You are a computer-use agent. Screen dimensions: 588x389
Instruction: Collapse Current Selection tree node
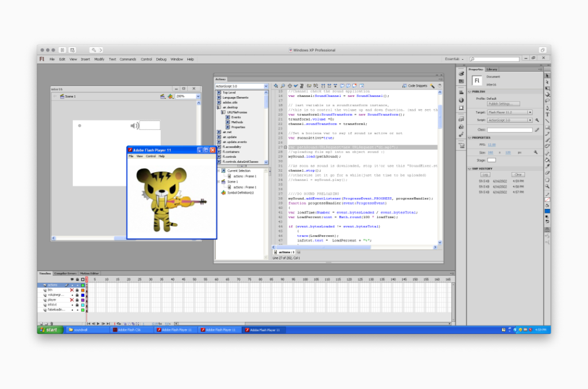click(219, 170)
